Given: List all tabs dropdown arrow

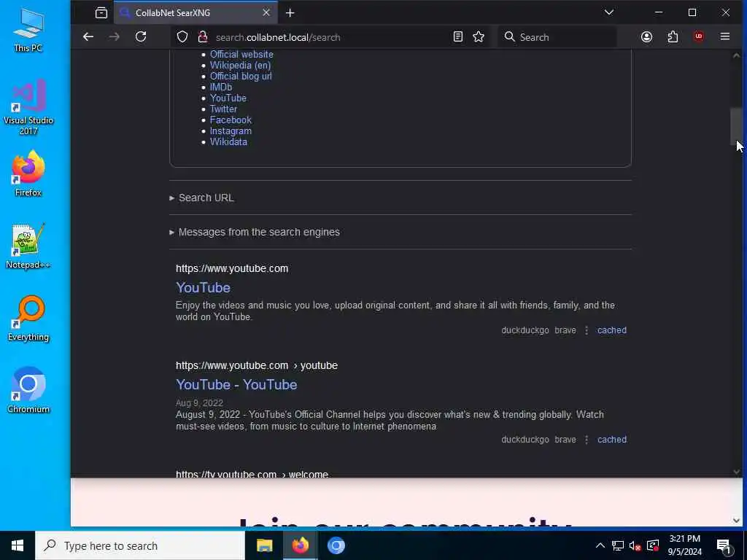Looking at the screenshot, I should (x=609, y=12).
